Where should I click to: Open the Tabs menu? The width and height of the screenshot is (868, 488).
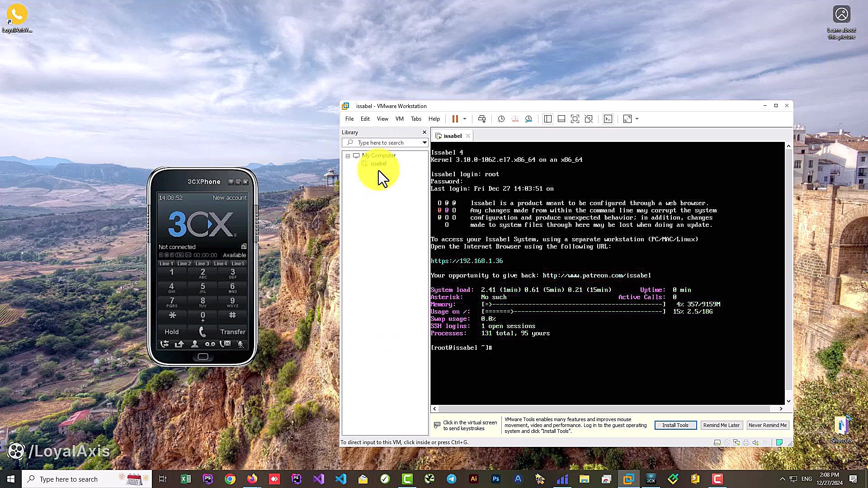click(x=416, y=119)
